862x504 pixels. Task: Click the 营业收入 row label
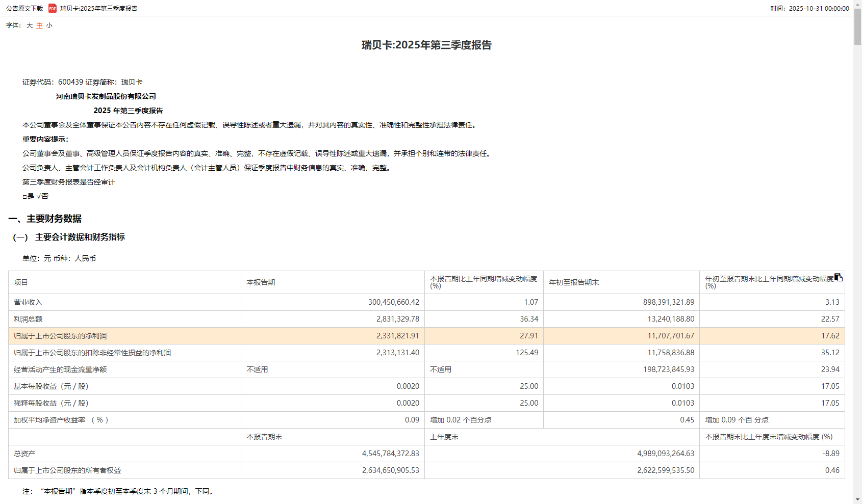[28, 302]
